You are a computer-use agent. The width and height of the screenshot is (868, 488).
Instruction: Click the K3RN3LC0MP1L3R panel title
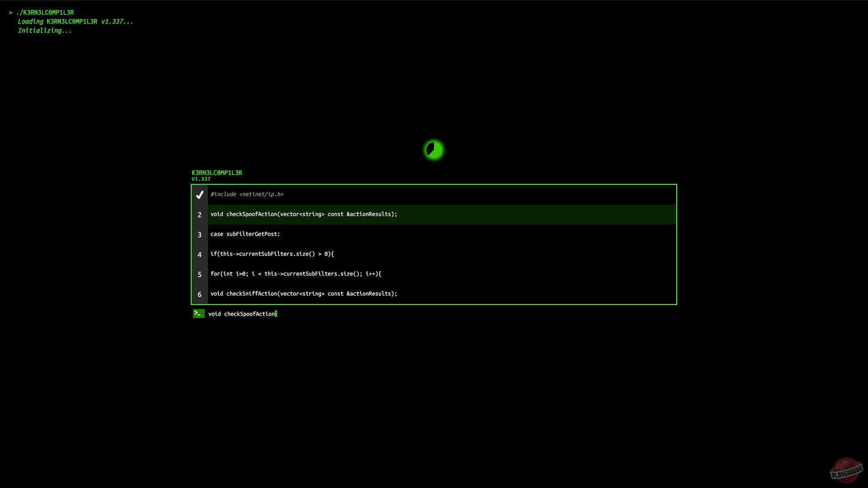217,173
